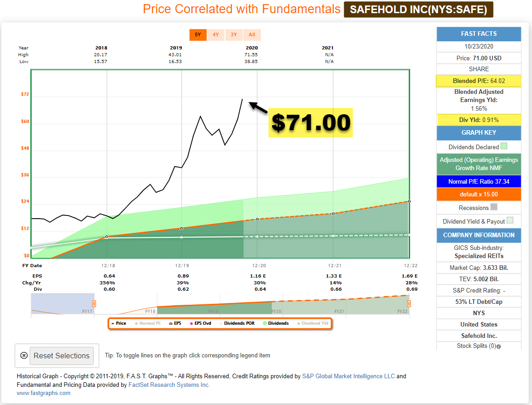Select the All time range tab
Viewport: 532px width, 405px height.
pos(252,34)
